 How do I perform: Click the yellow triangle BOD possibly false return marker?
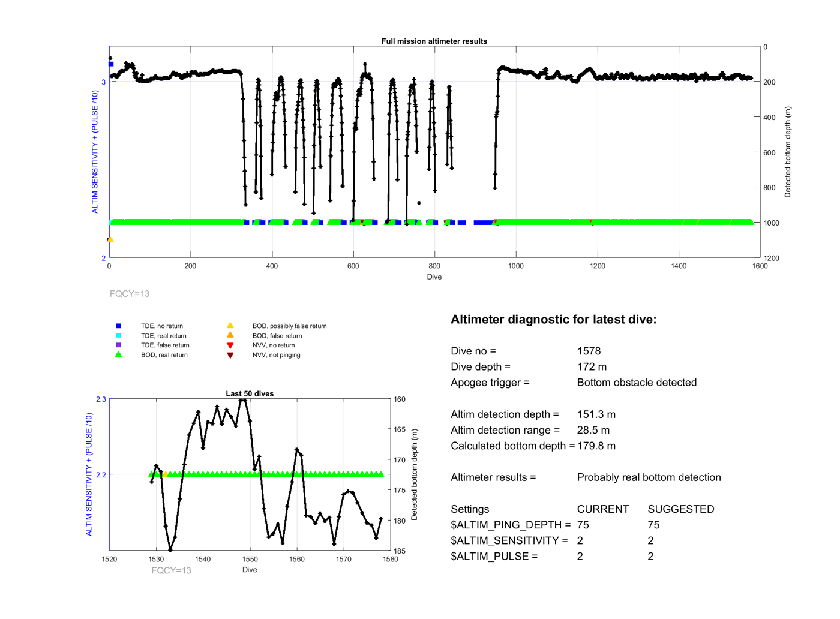pyautogui.click(x=230, y=326)
